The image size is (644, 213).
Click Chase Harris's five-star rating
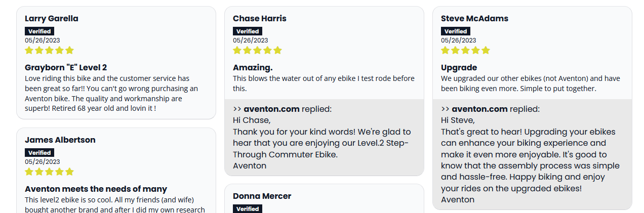point(257,50)
